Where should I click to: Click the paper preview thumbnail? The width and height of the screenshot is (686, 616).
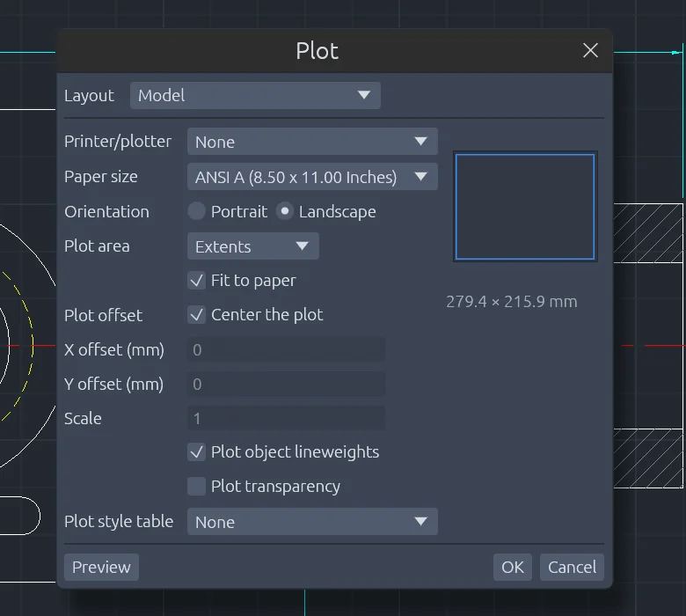pos(525,207)
